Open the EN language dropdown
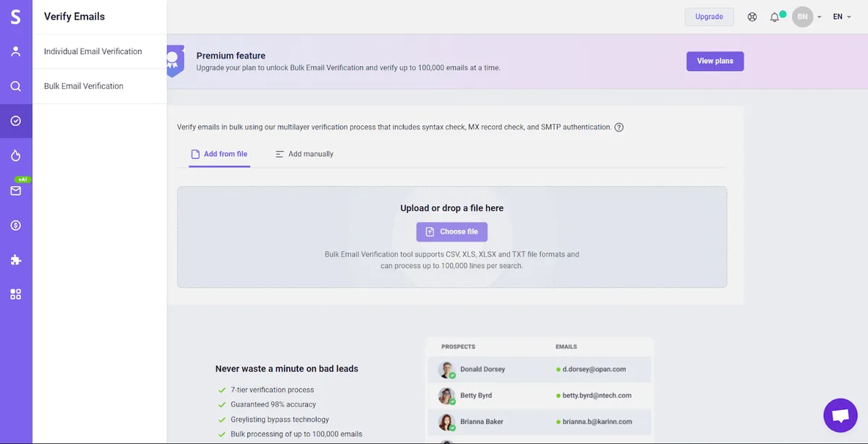 (841, 17)
